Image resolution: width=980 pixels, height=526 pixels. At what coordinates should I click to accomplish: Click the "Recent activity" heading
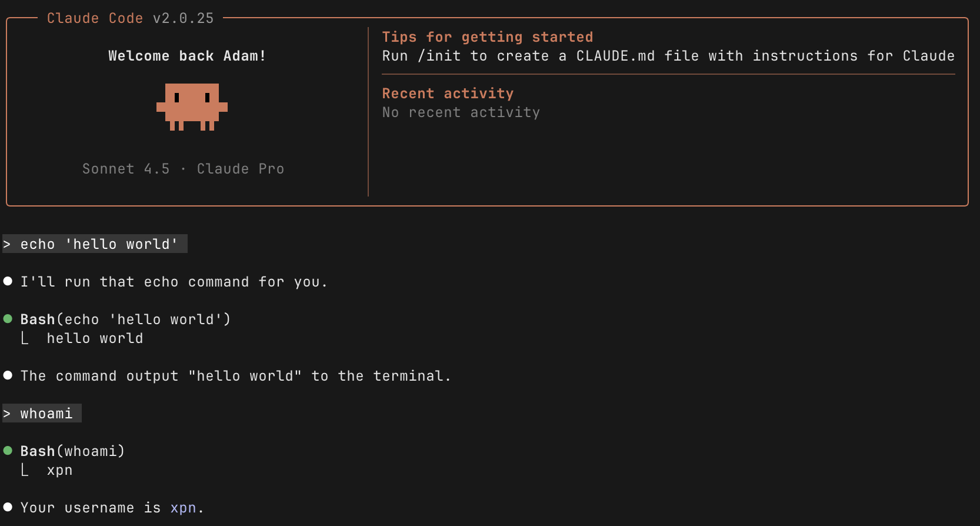(x=448, y=94)
